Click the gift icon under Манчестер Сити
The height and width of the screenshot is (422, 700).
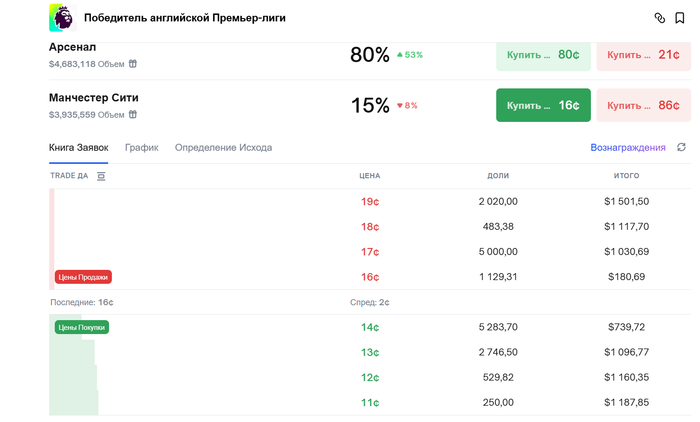(132, 114)
